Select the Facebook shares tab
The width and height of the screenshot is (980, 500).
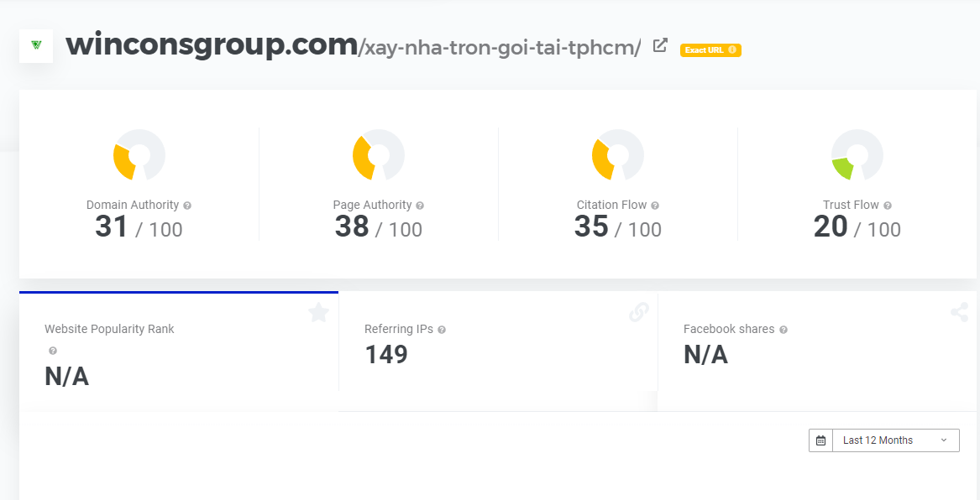point(817,352)
